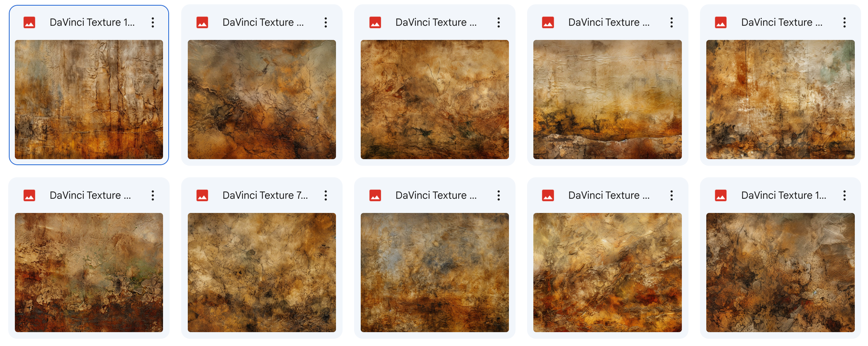
Task: Open more actions for first top-row file
Action: (x=152, y=22)
